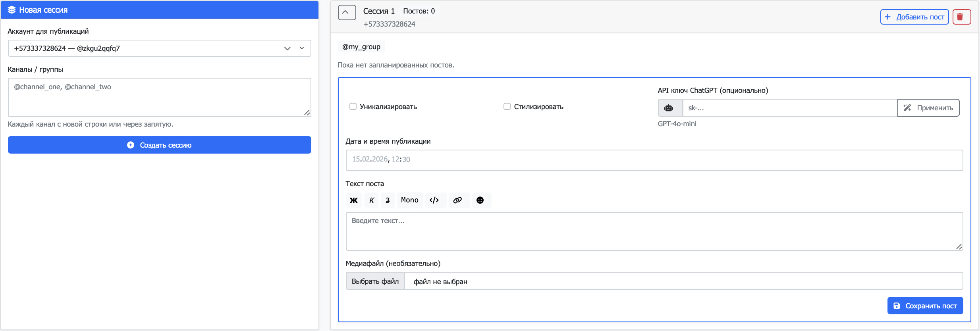
Task: Enable the Стилизировать checkbox
Action: point(507,106)
